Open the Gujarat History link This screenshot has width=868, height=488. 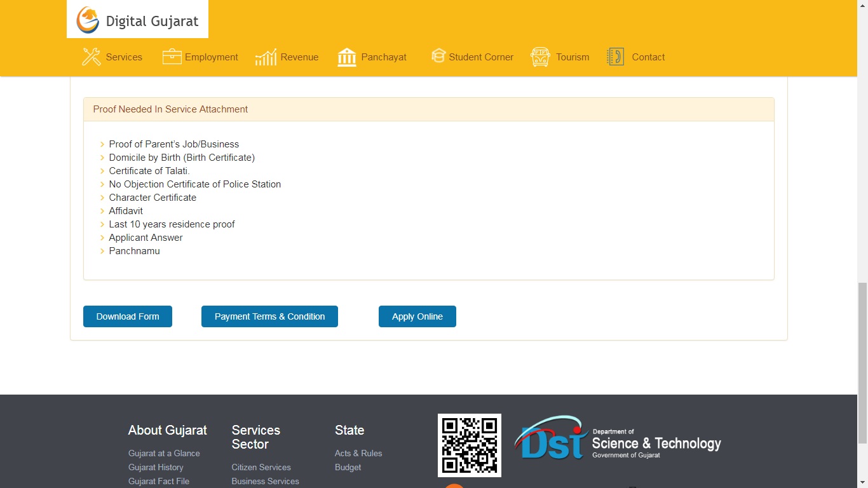pos(156,467)
